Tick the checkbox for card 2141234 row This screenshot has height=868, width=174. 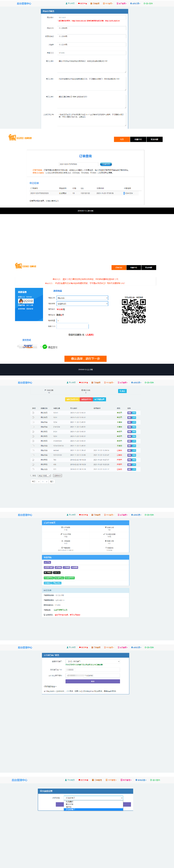pos(33,426)
